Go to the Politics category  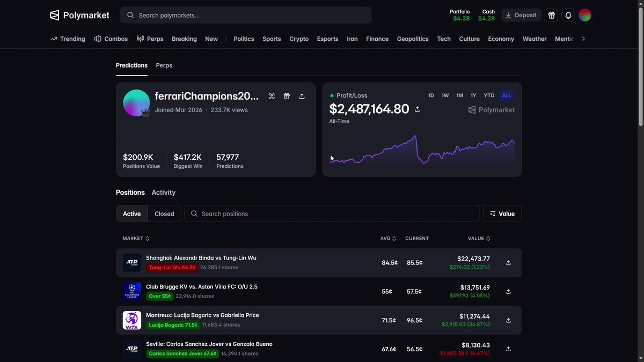(244, 39)
